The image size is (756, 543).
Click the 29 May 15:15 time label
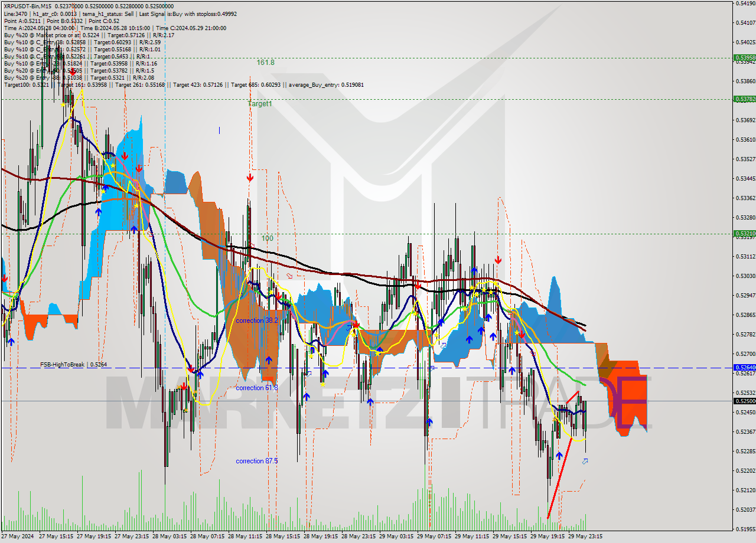pos(509,537)
